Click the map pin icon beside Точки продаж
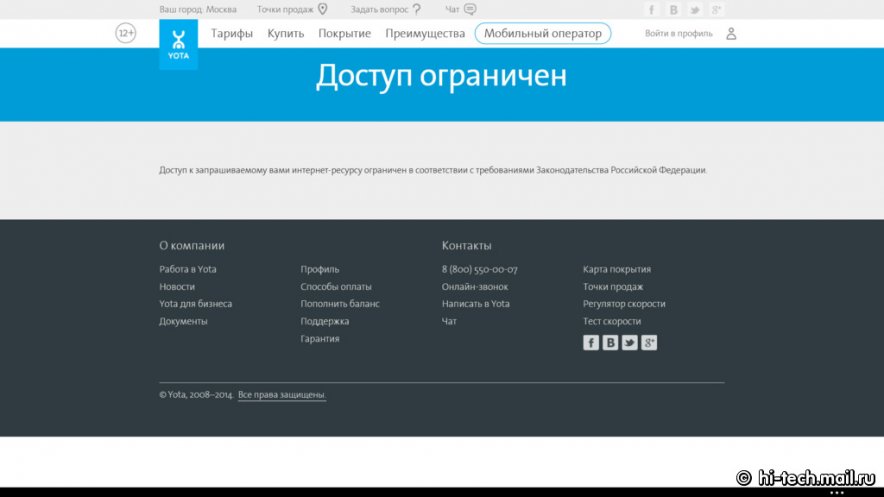 pyautogui.click(x=323, y=9)
